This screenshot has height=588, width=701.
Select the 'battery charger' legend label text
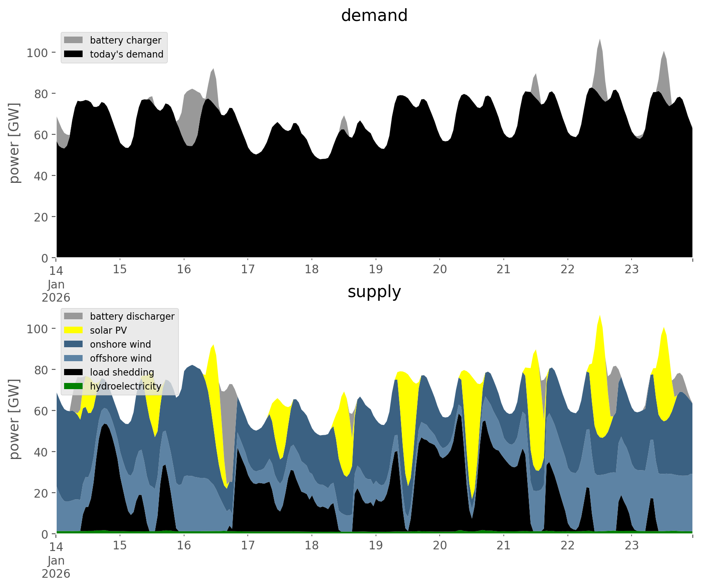(125, 40)
